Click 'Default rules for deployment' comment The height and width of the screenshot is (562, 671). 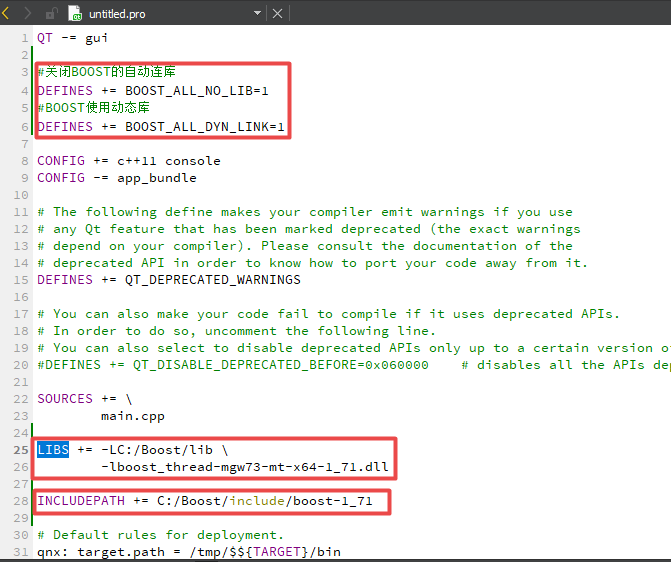(160, 535)
